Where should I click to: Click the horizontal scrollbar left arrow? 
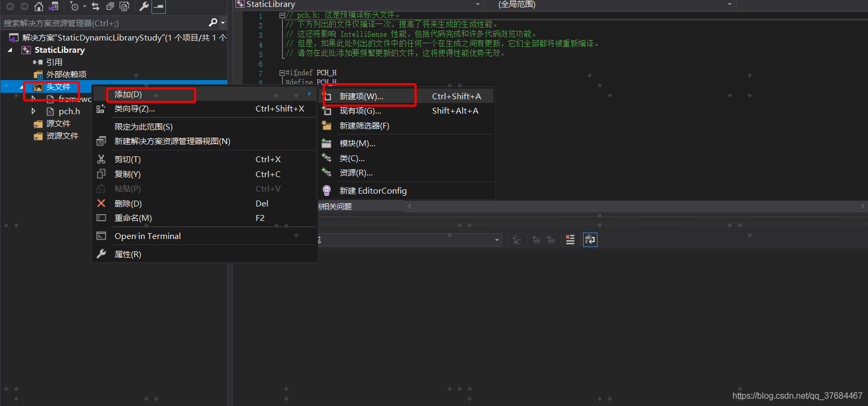tap(409, 206)
